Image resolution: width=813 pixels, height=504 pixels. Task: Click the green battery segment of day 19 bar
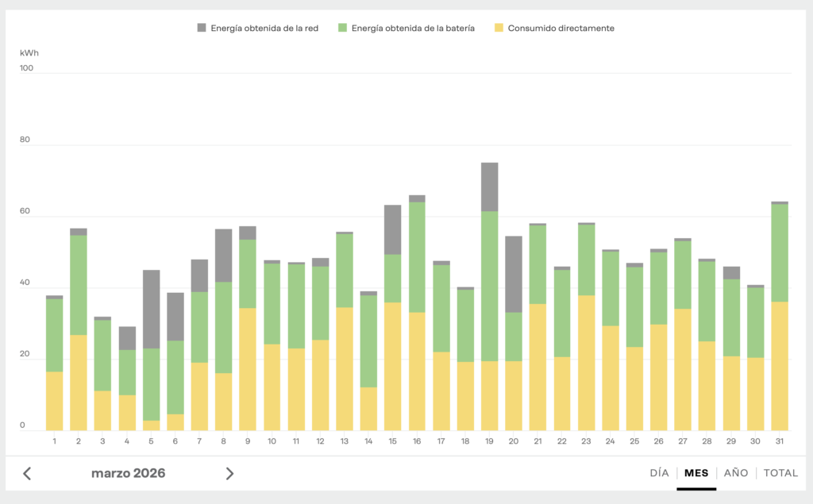[x=490, y=286]
